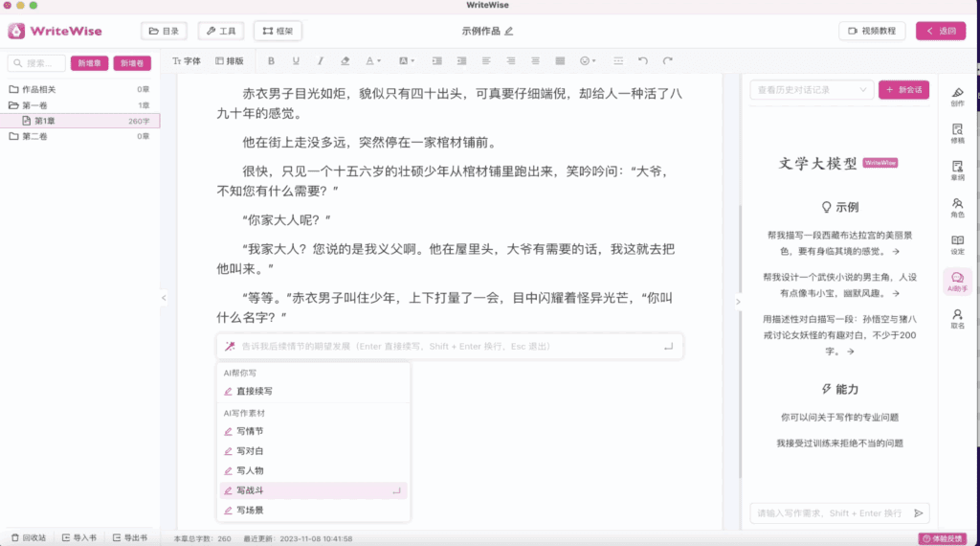Click the pencil icon beside 示例作品
Screen dimensions: 980x546
click(x=509, y=31)
